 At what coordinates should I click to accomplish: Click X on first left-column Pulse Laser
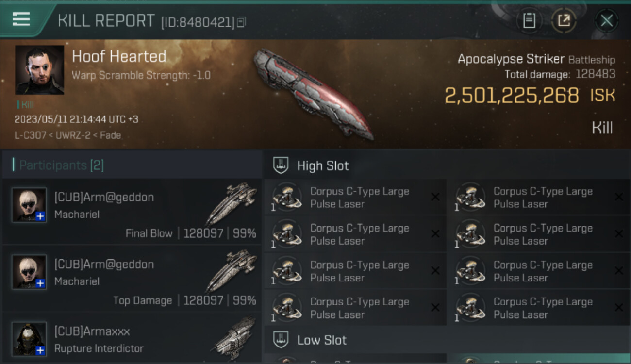click(x=435, y=197)
